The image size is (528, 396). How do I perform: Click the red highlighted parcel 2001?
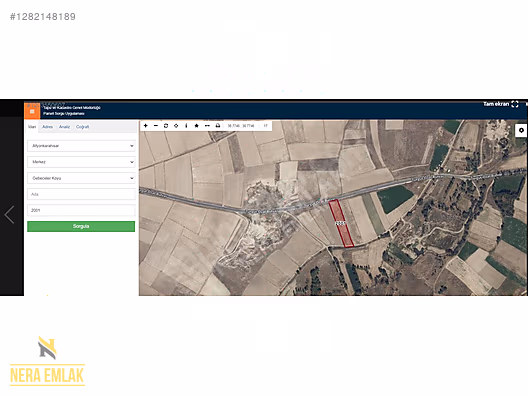[341, 223]
